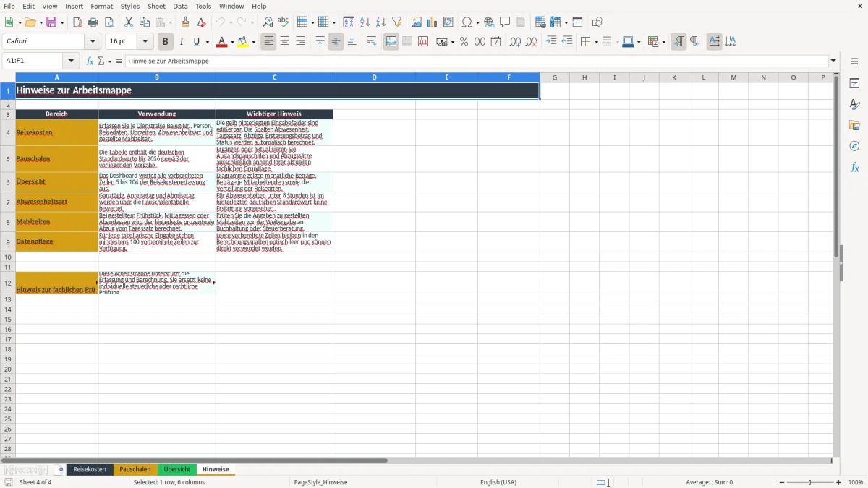
Task: Select row 14 header
Action: (x=8, y=309)
